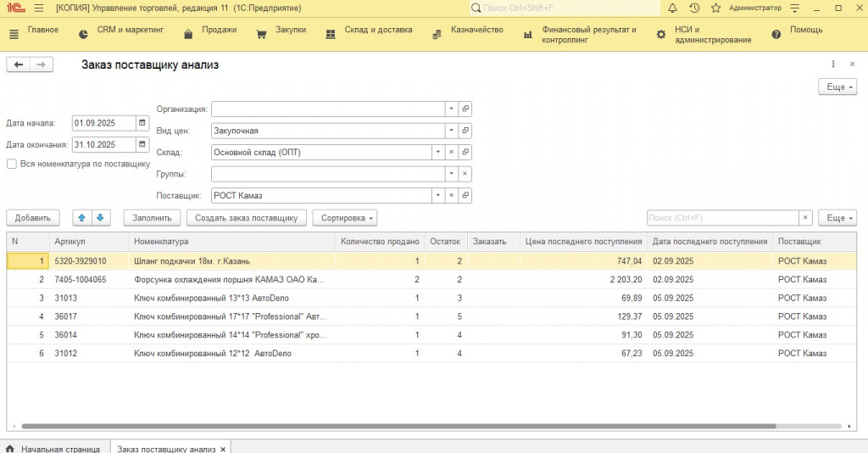Clear the Поставщик field value
Image resolution: width=868 pixels, height=453 pixels.
(452, 195)
